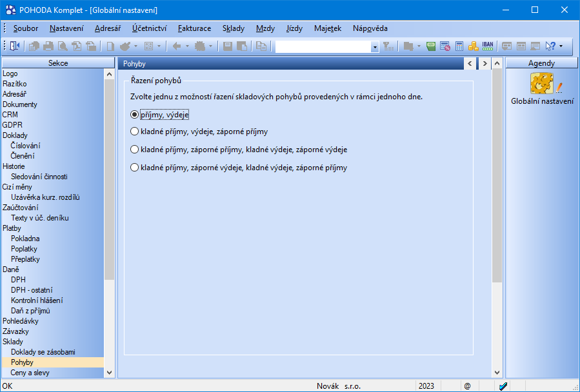Click the IBAN toolbar icon

pyautogui.click(x=488, y=46)
